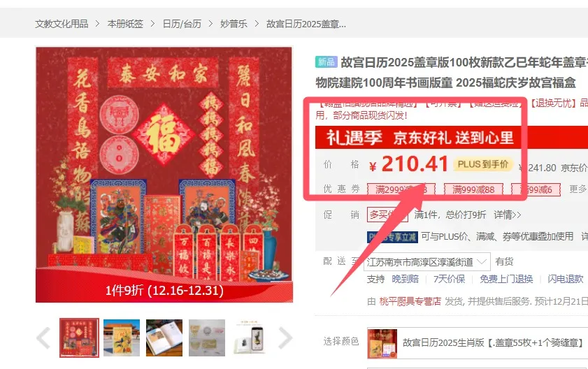Select the phone and calendar thumbnail
588x369 pixels.
click(x=250, y=338)
